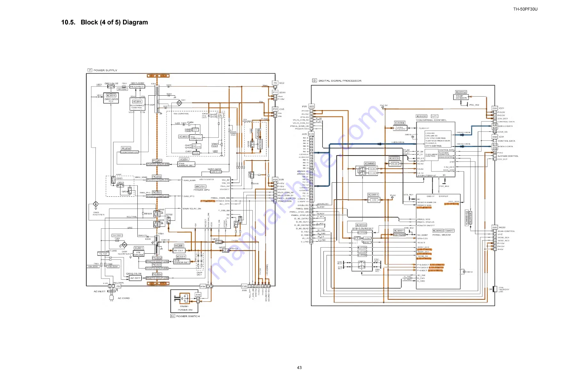Click the P34 connector label

pos(203,286)
